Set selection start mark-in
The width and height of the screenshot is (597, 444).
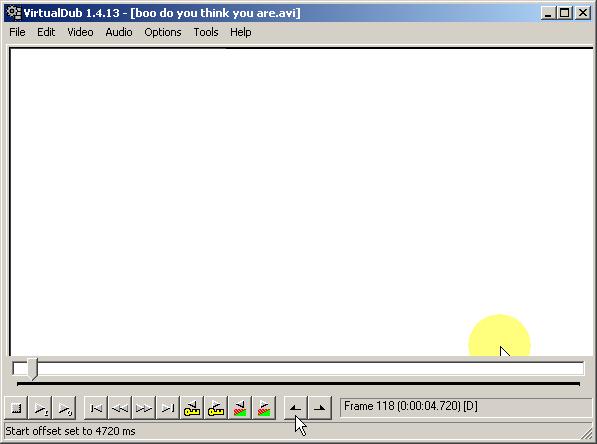coord(295,408)
